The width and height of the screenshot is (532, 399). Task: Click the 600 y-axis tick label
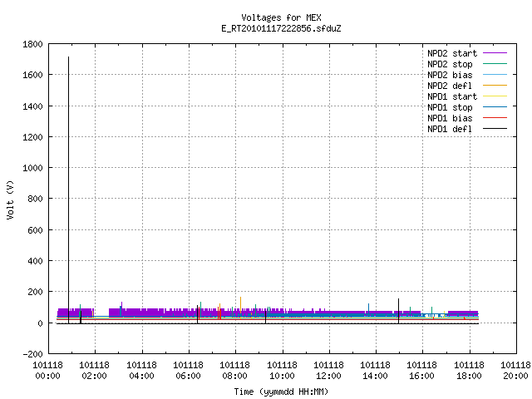tap(35, 230)
